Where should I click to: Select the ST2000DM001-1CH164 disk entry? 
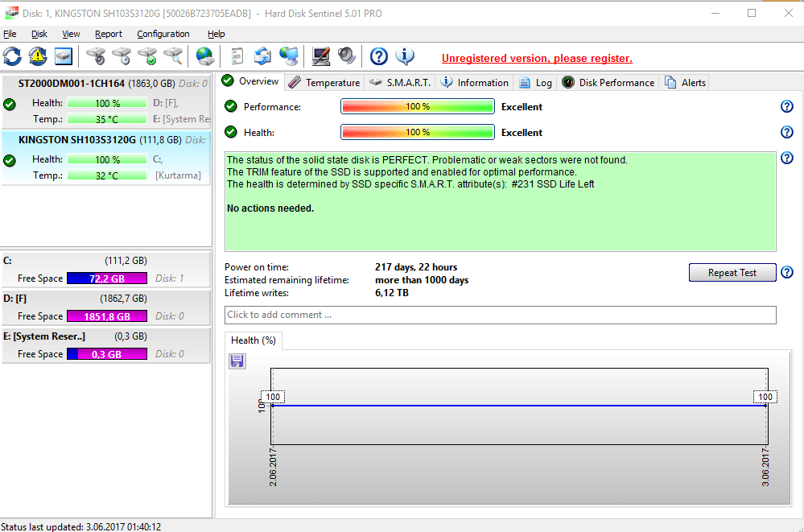coord(105,101)
